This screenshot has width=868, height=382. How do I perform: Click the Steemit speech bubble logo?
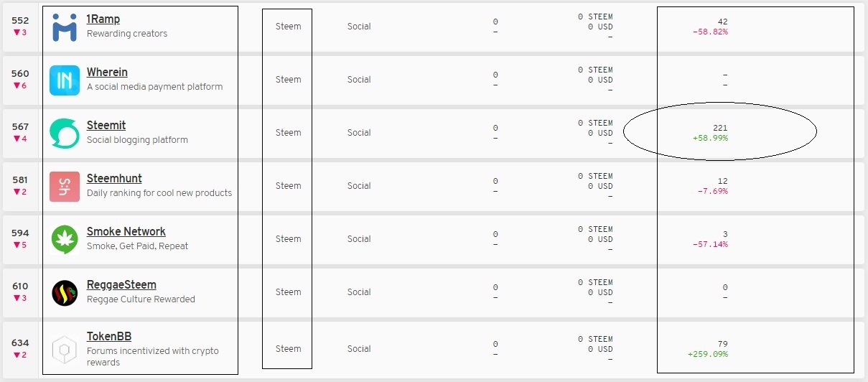pyautogui.click(x=65, y=134)
